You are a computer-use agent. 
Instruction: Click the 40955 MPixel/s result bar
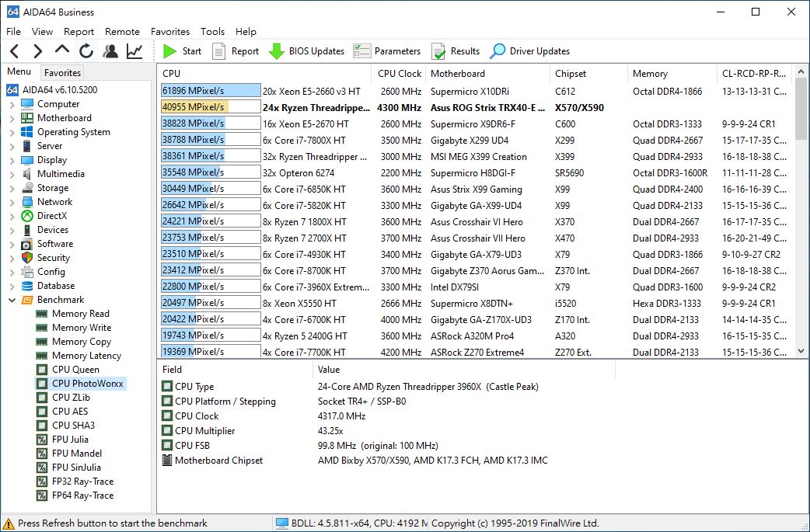click(211, 107)
